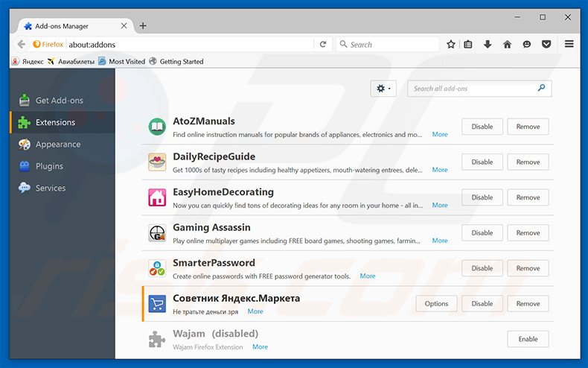Click the SmarterPassword extension icon

(157, 268)
